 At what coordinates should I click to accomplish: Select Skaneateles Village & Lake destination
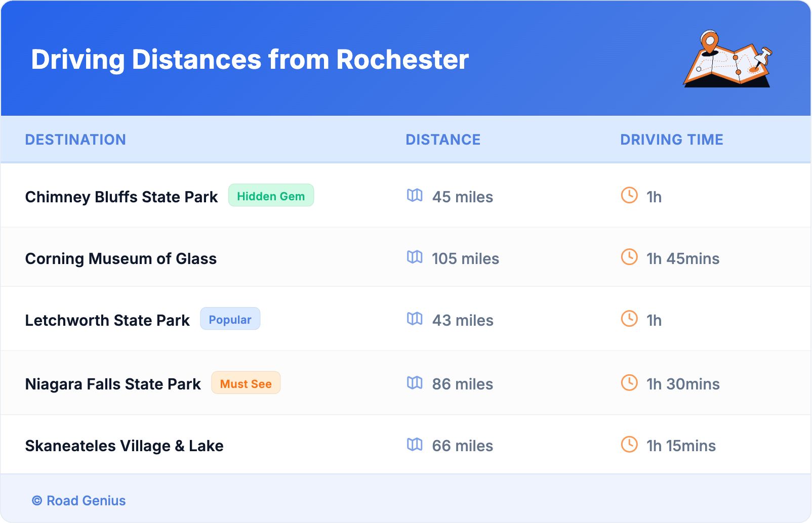124,446
